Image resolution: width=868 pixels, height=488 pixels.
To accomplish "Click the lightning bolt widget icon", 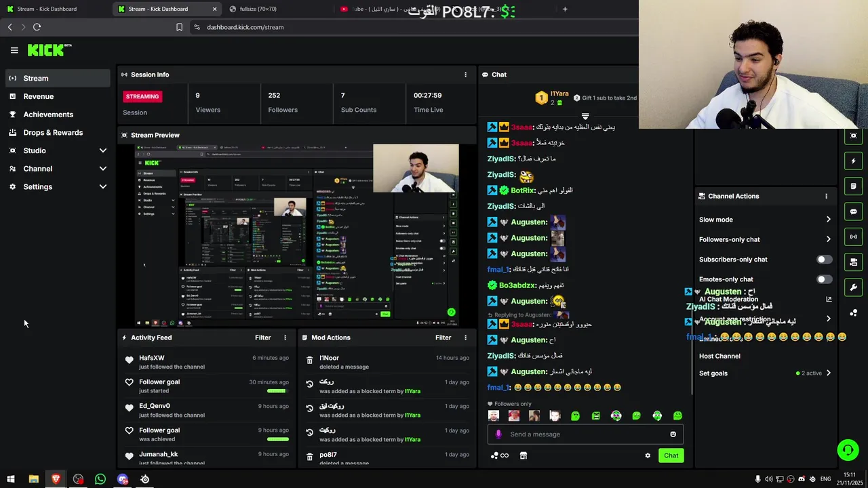I will [x=854, y=161].
